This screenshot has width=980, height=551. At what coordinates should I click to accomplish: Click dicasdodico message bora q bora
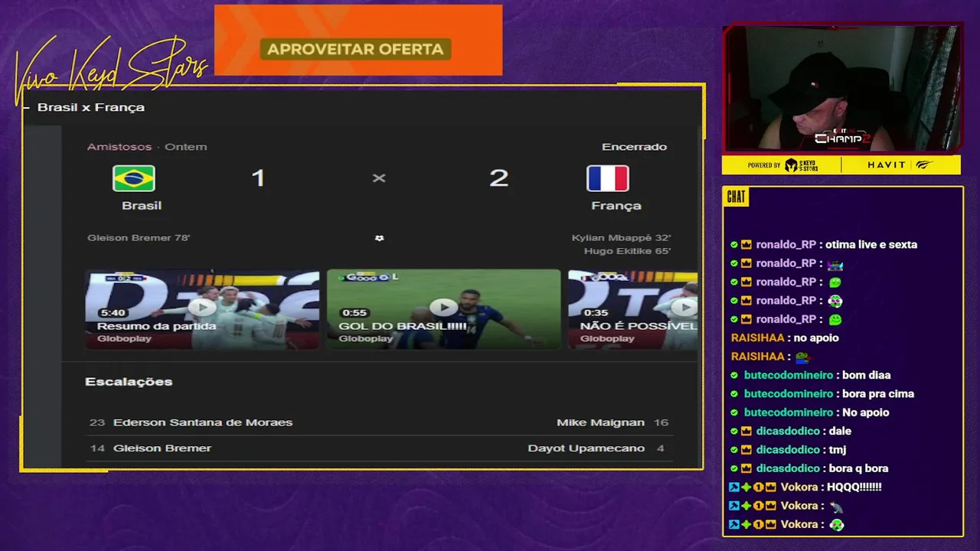pos(859,468)
